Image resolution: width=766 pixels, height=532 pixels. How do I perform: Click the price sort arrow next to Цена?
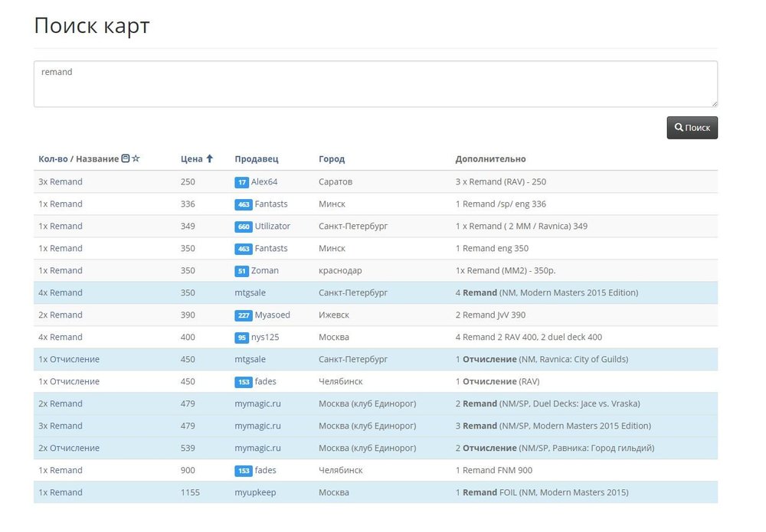pos(209,158)
